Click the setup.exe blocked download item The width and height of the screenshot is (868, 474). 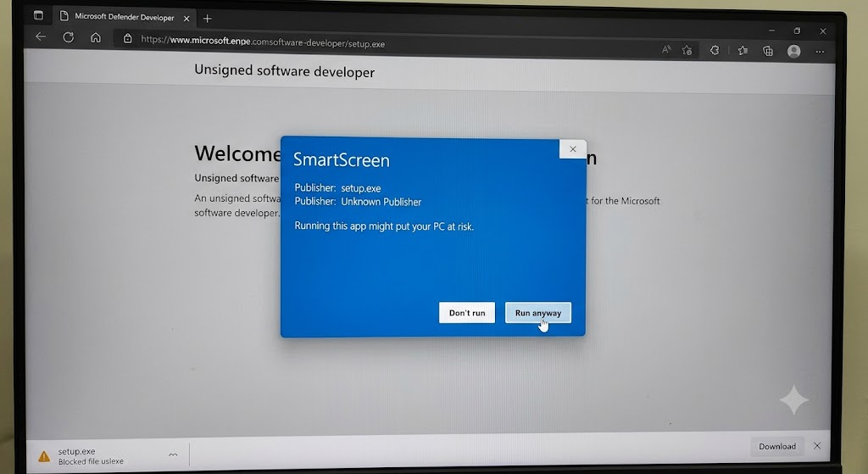[108, 455]
